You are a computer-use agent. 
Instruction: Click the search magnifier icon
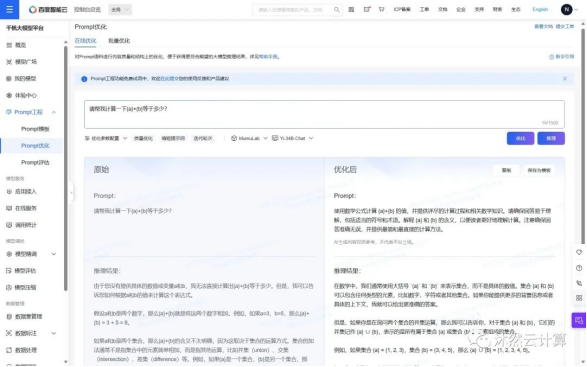337,10
